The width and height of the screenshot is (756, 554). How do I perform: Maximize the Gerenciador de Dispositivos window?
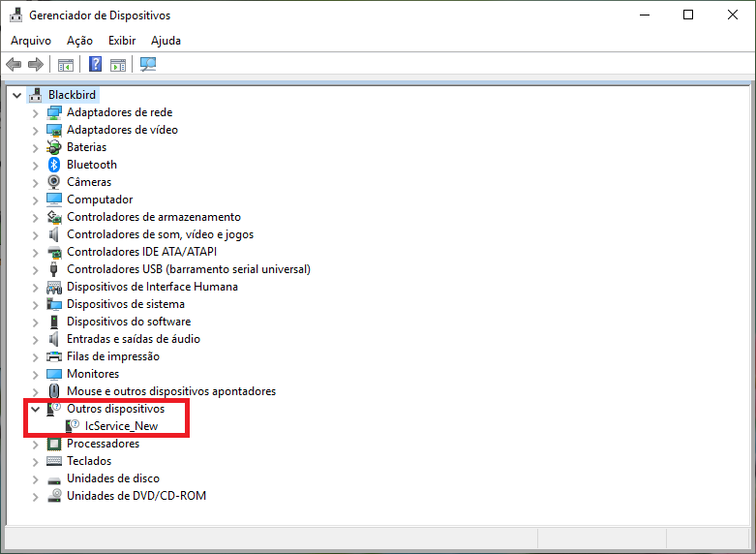pyautogui.click(x=688, y=15)
